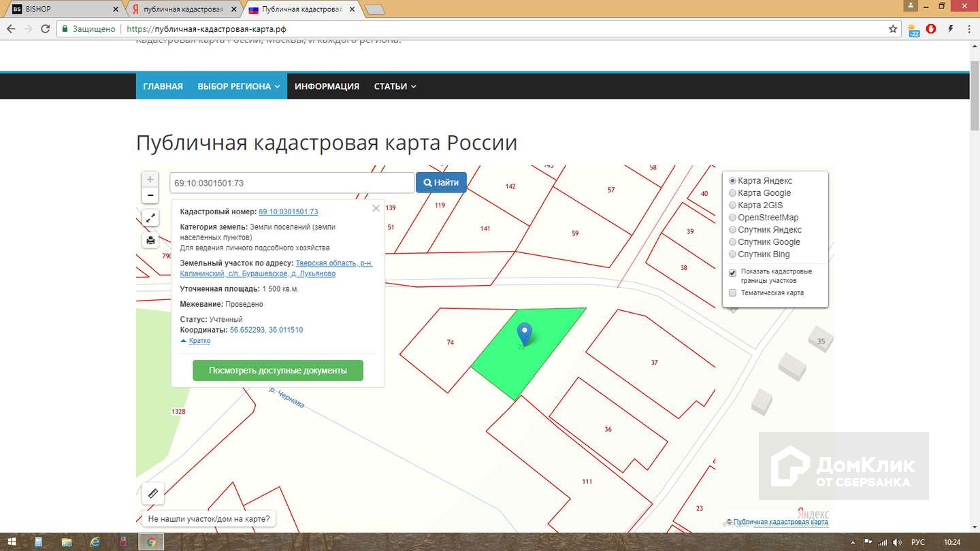Select parcel 59 on the map
This screenshot has width=980, height=551.
pyautogui.click(x=575, y=233)
